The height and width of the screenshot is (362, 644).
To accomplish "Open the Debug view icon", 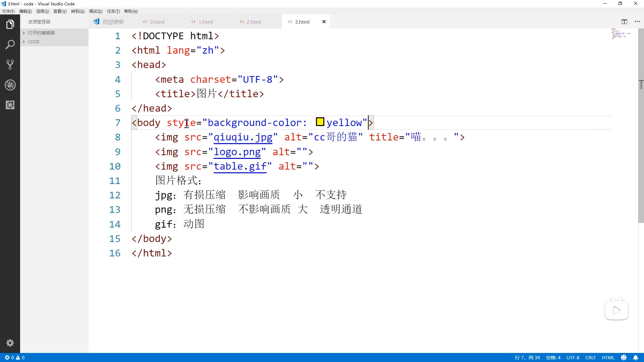I will click(x=10, y=85).
